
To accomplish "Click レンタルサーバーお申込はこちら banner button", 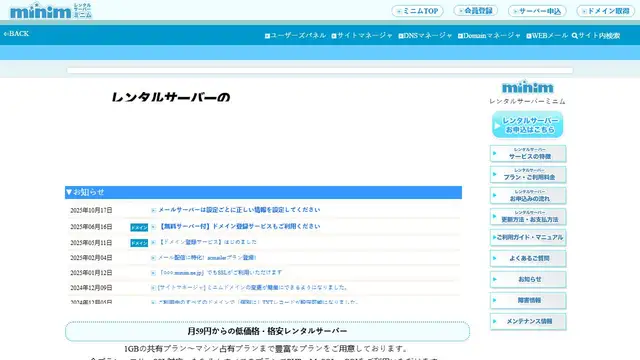I will point(527,124).
